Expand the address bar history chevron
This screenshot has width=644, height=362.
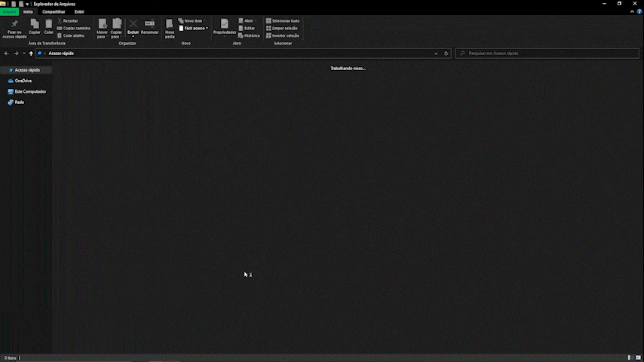(436, 54)
